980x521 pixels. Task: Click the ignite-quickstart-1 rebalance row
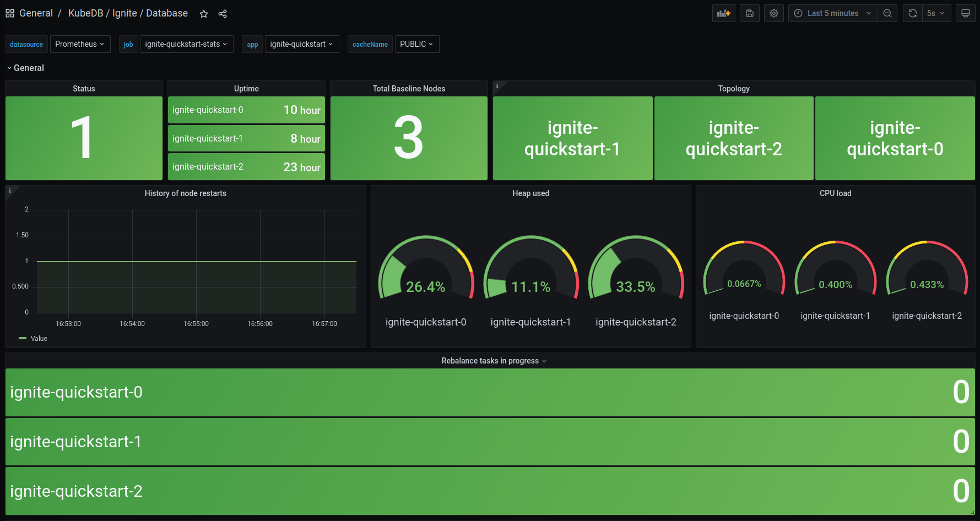[x=490, y=442]
